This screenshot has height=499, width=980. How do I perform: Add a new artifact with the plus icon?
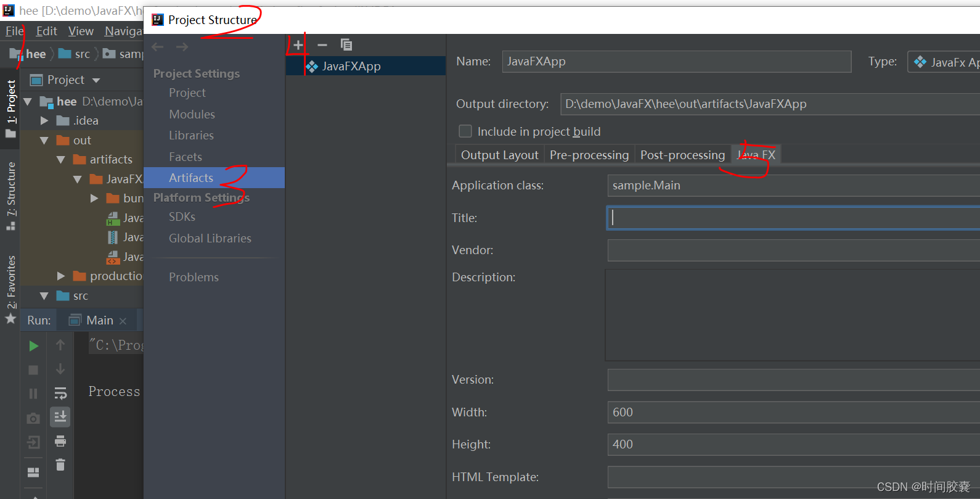pyautogui.click(x=298, y=45)
